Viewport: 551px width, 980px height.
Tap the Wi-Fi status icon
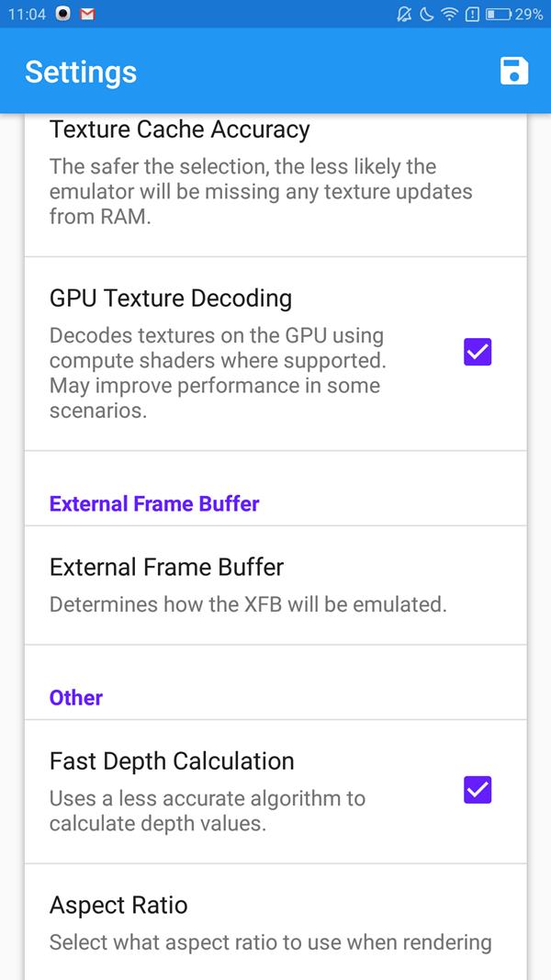click(449, 14)
